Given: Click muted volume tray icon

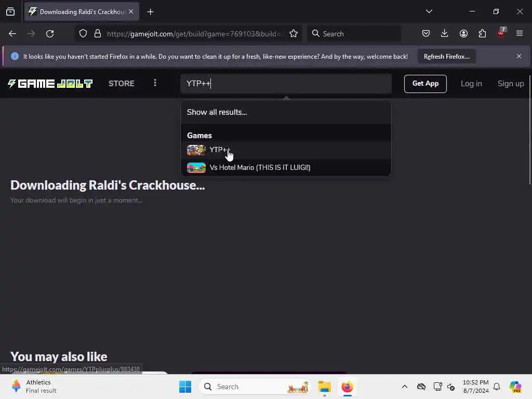Looking at the screenshot, I should coord(451,387).
